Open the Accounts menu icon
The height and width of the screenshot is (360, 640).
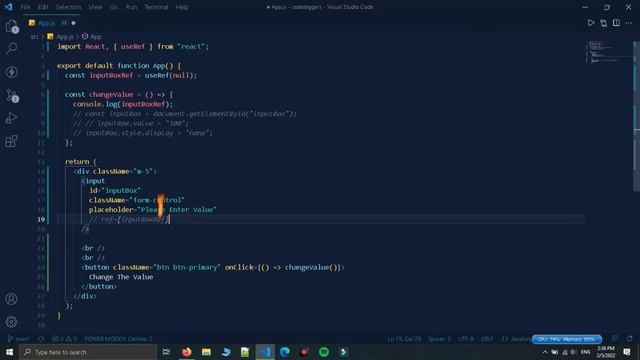(x=11, y=299)
